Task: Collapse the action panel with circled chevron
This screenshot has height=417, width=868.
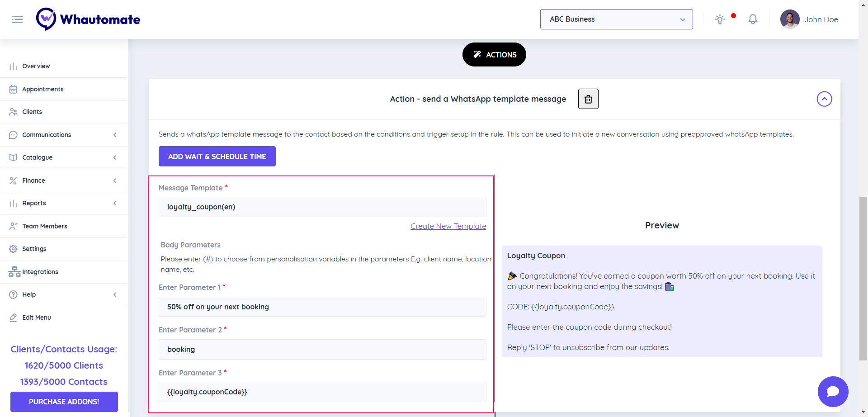Action: (x=824, y=99)
